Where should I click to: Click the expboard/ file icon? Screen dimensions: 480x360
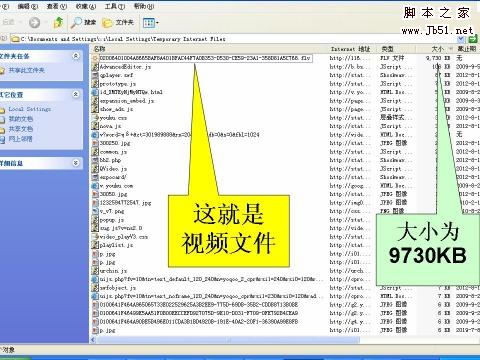pos(95,177)
